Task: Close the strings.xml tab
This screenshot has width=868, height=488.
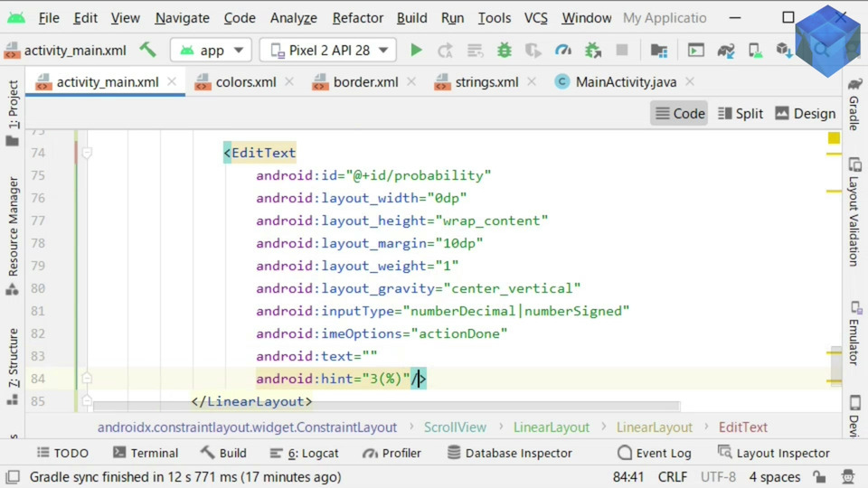Action: point(532,81)
